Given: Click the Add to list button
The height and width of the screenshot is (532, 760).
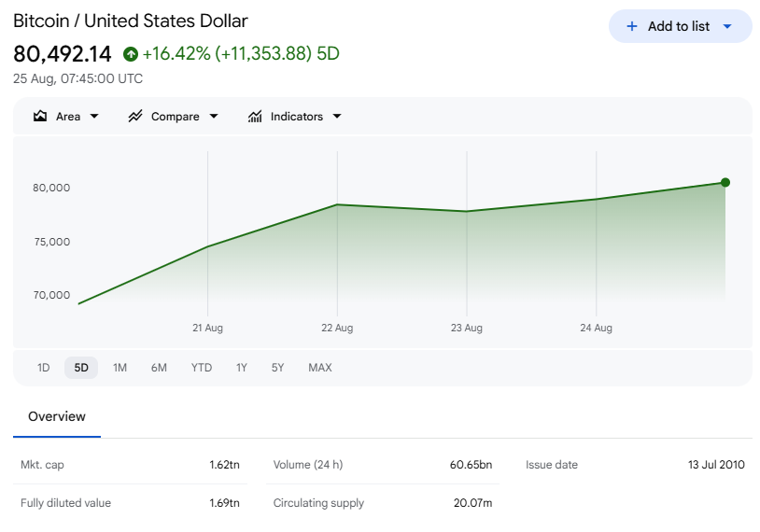Looking at the screenshot, I should pos(681,26).
